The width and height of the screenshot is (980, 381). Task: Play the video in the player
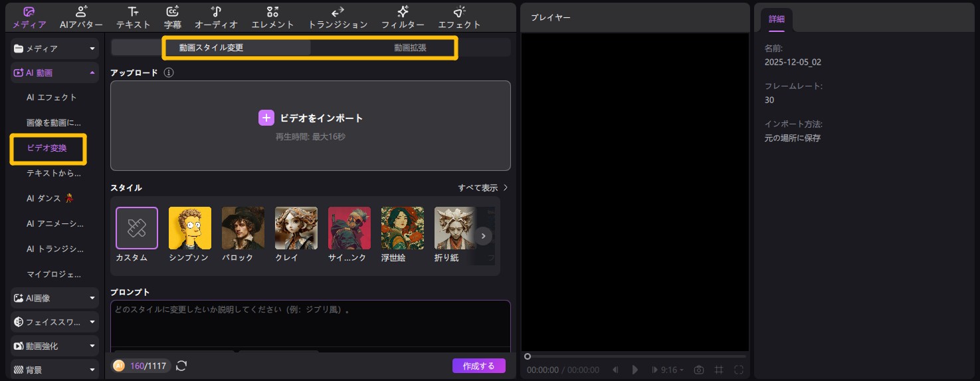[x=635, y=370]
